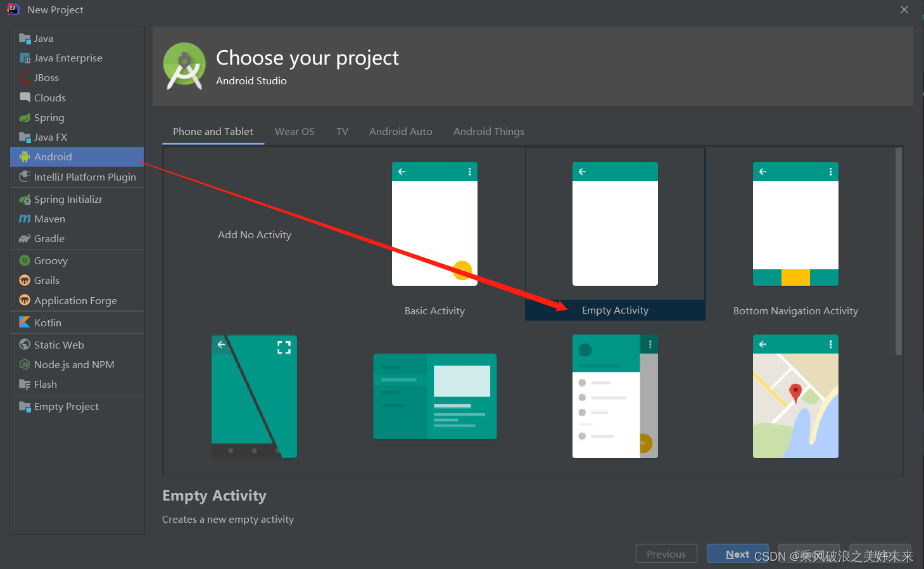The image size is (924, 569).
Task: Pick the navigation drawer template thumbnail
Action: point(615,396)
